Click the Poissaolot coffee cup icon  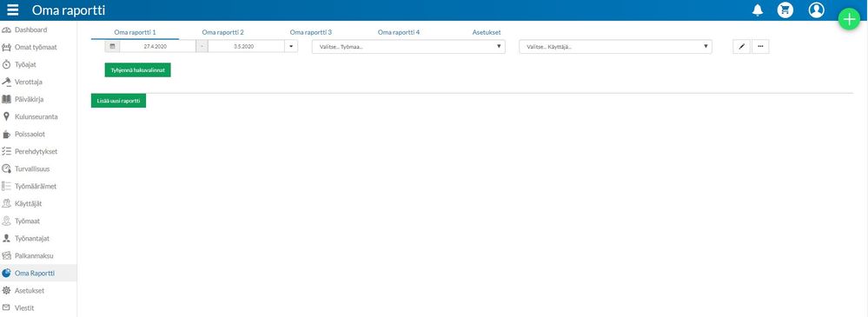point(7,135)
